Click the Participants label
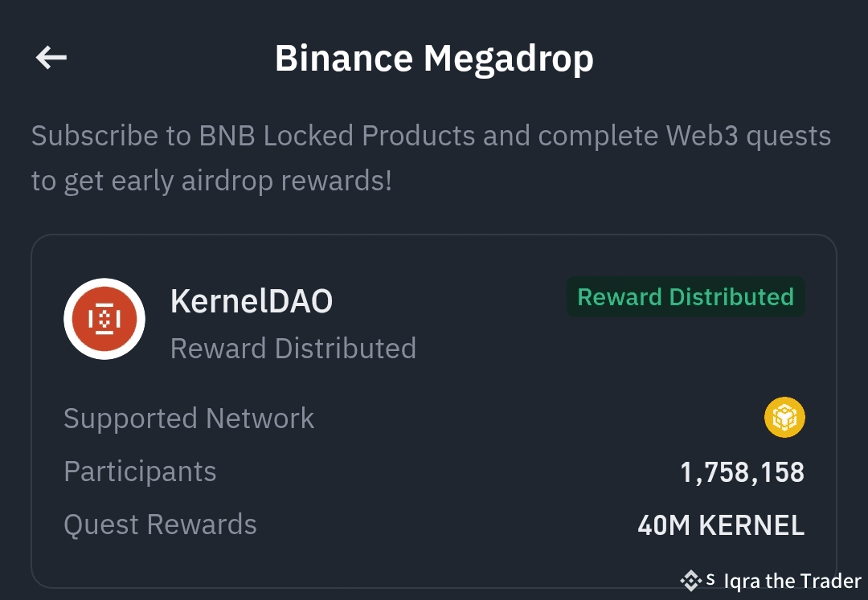The width and height of the screenshot is (868, 600). tap(140, 471)
